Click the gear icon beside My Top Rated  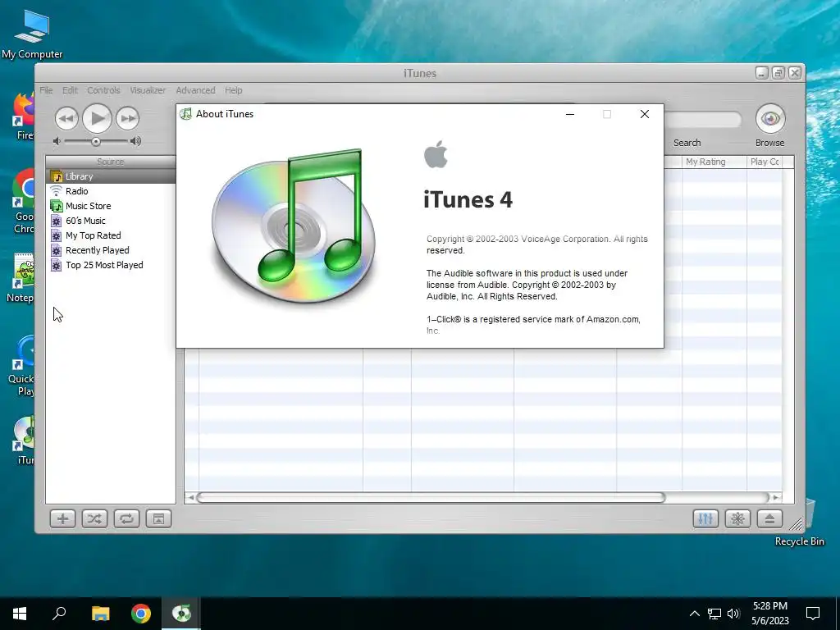pos(57,235)
